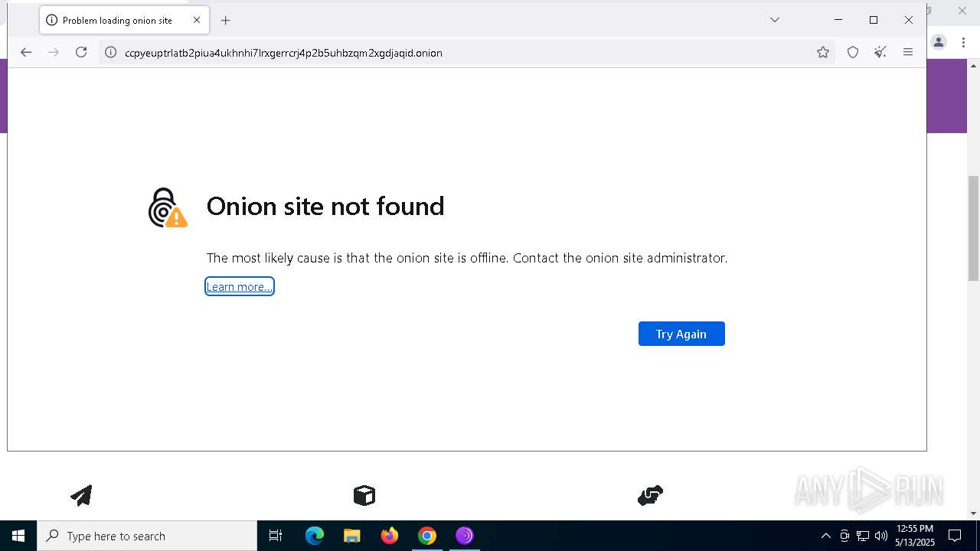Click the box package icon on background page
Image resolution: width=980 pixels, height=551 pixels.
pos(364,495)
